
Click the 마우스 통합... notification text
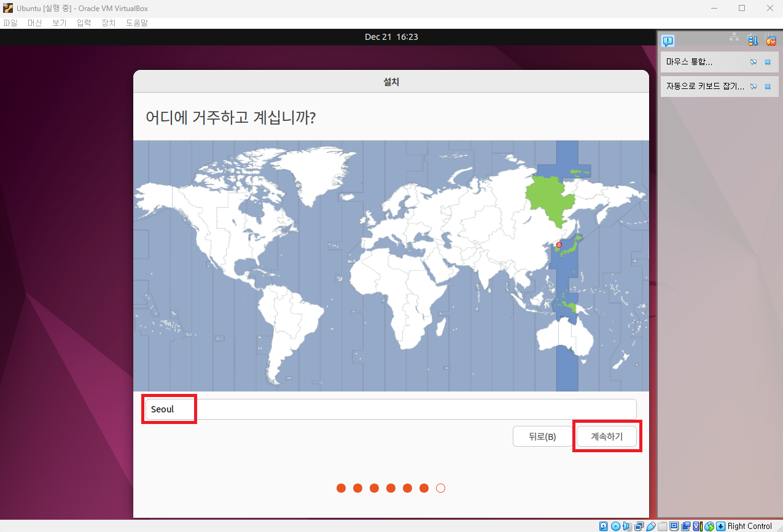689,62
